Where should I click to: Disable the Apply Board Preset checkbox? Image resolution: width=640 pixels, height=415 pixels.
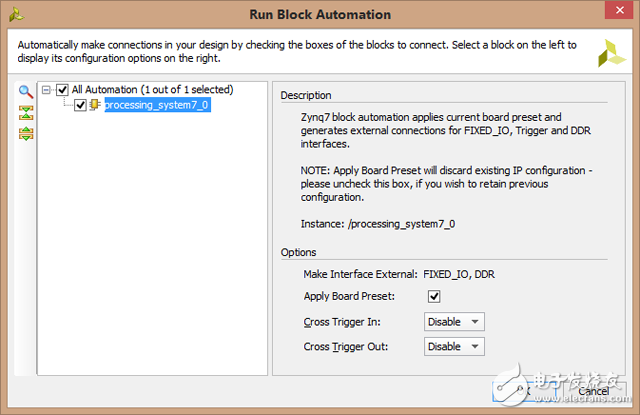434,296
